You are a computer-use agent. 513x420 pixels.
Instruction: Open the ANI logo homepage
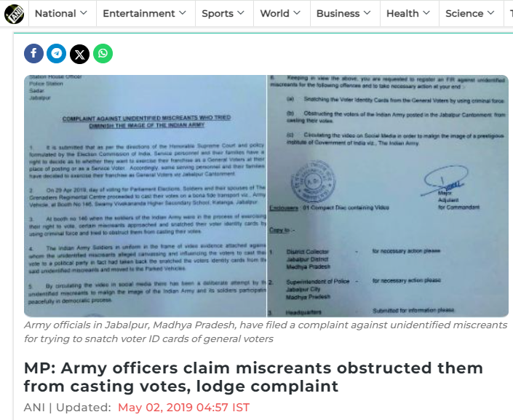click(x=14, y=14)
